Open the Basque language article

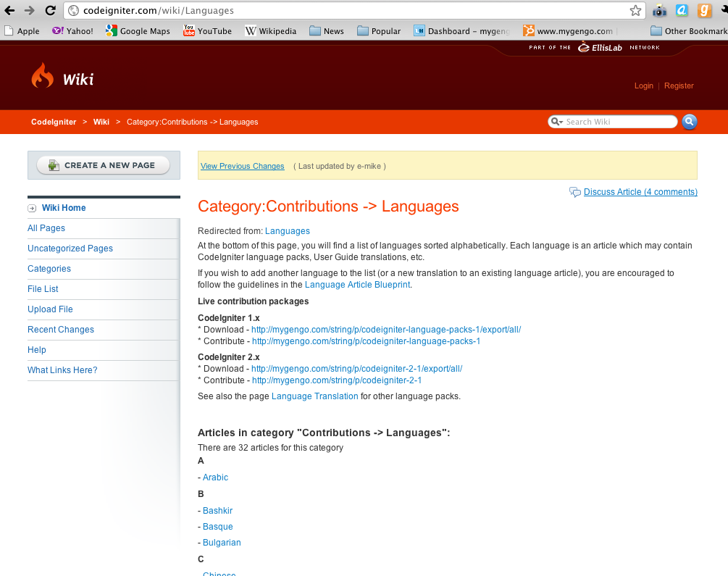[x=218, y=527]
